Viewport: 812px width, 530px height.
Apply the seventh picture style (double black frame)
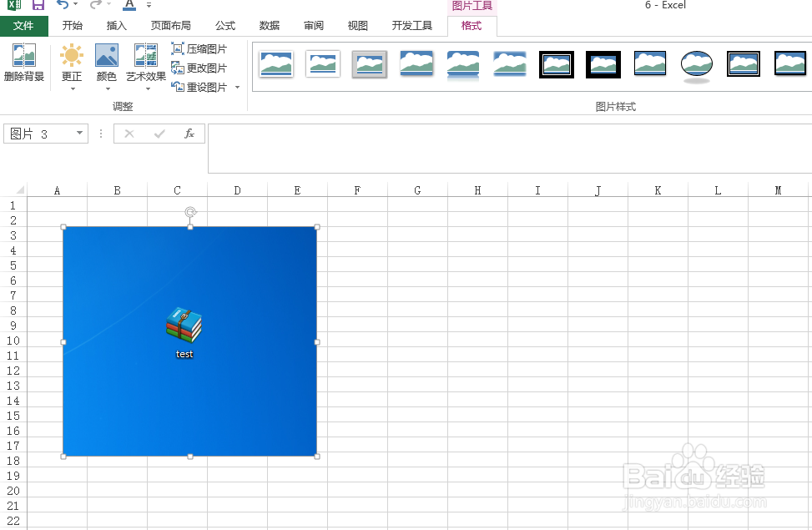(557, 64)
